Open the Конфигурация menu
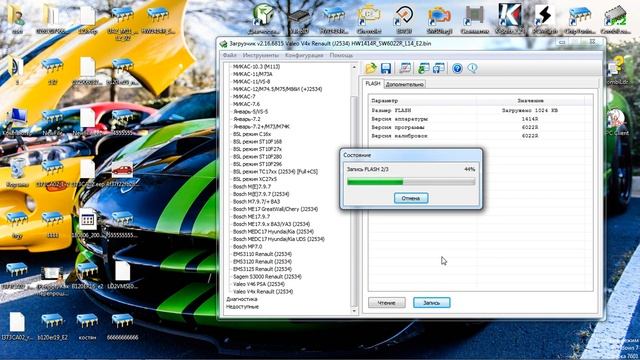This screenshot has width=640, height=360. (304, 55)
